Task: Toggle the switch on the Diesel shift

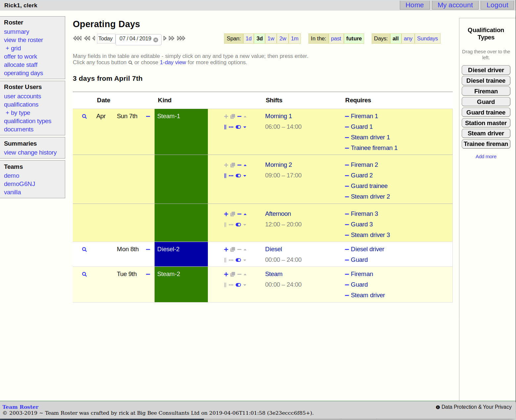Action: 238,260
